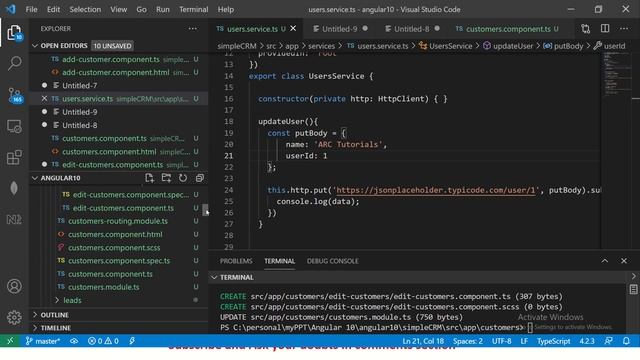Refresh the ANGULAR10 explorer

click(183, 178)
